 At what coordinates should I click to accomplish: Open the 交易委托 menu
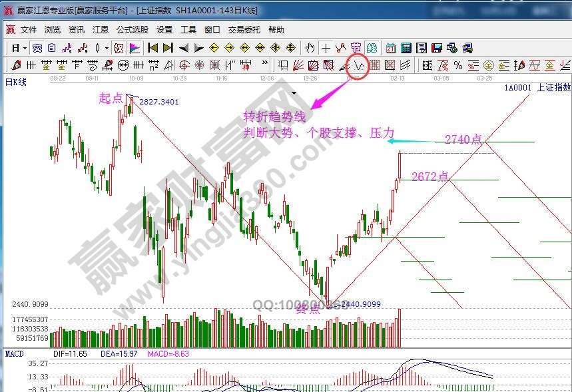(x=244, y=30)
